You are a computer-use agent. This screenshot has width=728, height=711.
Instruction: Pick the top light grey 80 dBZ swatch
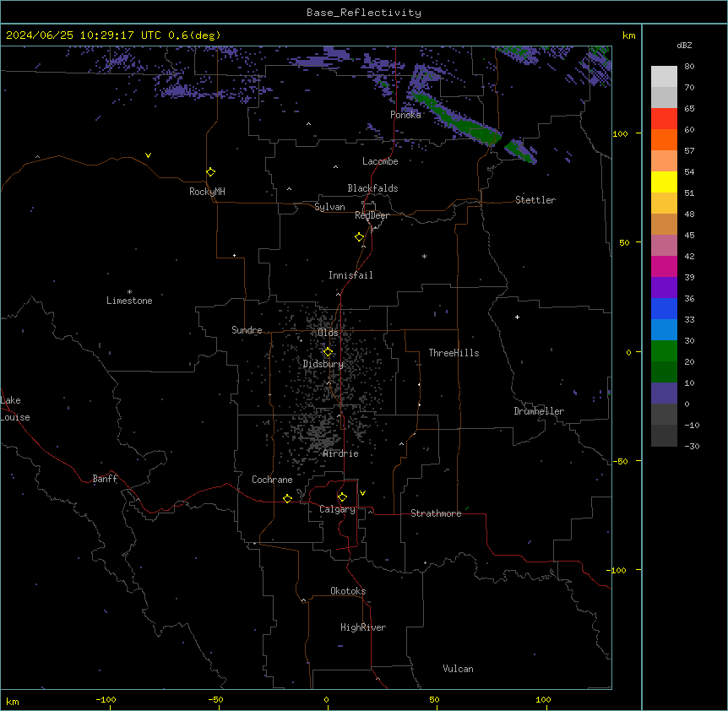pyautogui.click(x=664, y=77)
